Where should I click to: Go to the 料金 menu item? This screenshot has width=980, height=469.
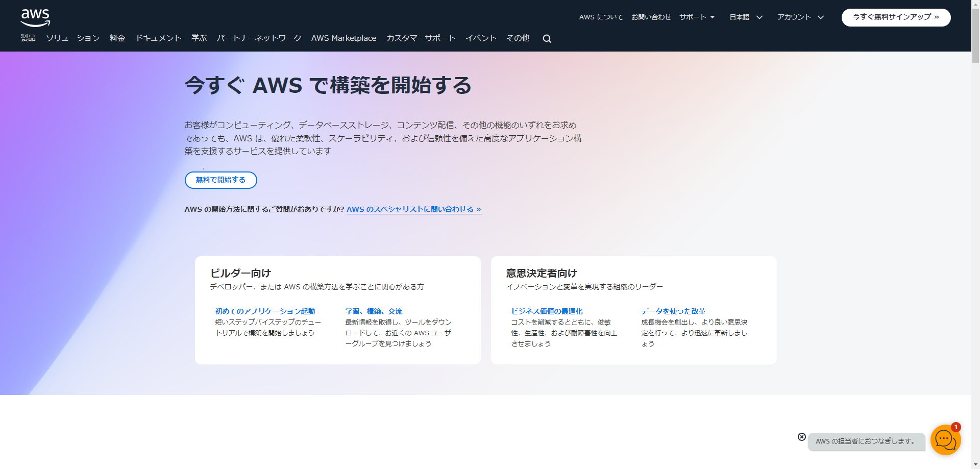click(117, 38)
